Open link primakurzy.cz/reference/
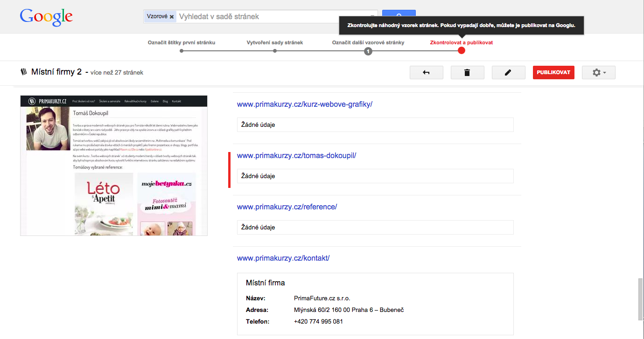Image resolution: width=644 pixels, height=339 pixels. [287, 207]
